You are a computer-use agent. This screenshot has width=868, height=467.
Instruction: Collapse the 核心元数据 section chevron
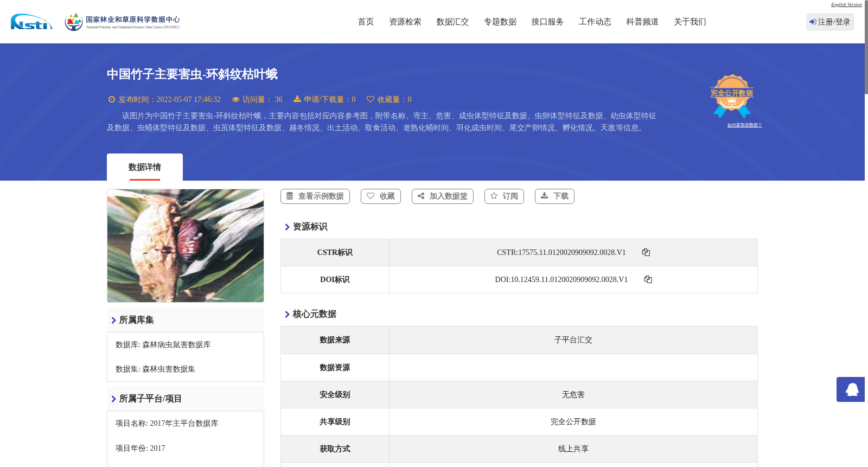pyautogui.click(x=287, y=315)
